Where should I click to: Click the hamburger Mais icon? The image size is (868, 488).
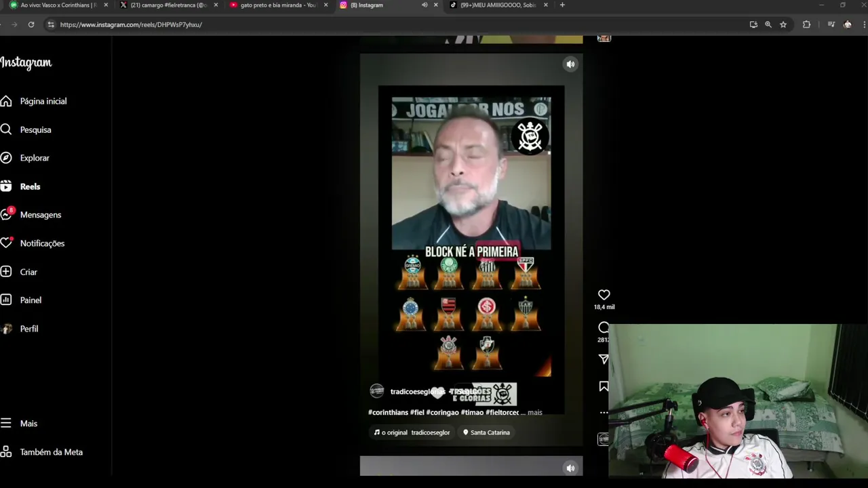pyautogui.click(x=6, y=424)
